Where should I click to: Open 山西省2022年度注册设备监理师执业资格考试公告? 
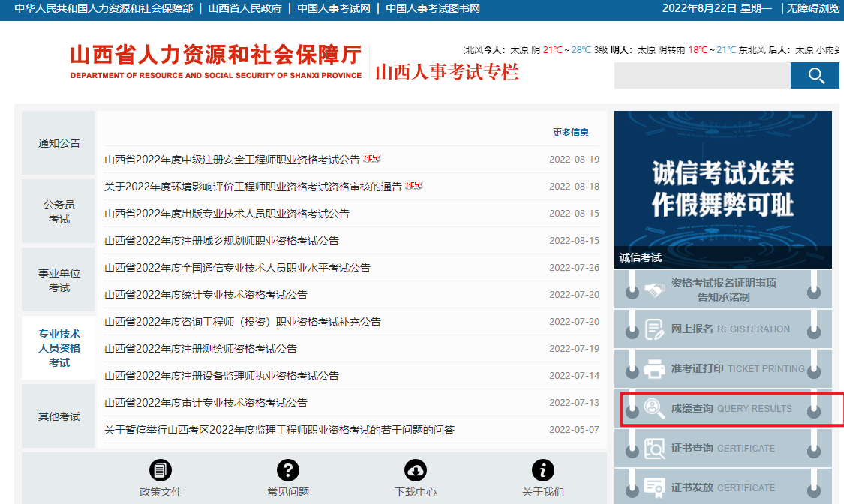pyautogui.click(x=221, y=376)
